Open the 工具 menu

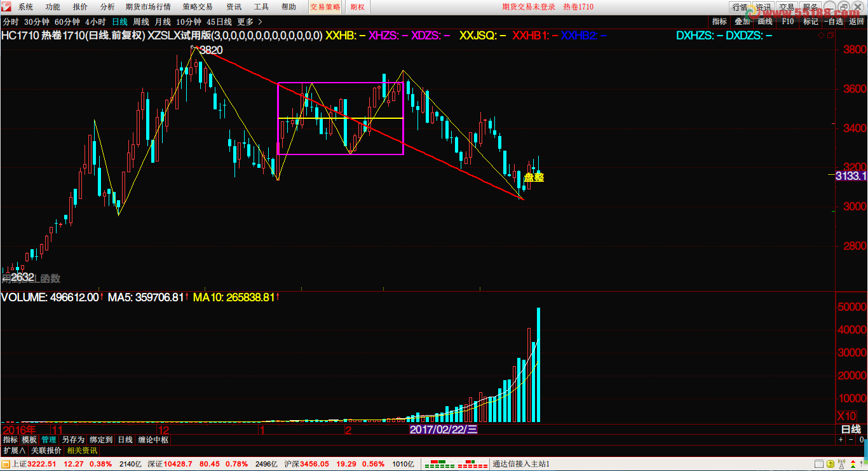pyautogui.click(x=261, y=7)
